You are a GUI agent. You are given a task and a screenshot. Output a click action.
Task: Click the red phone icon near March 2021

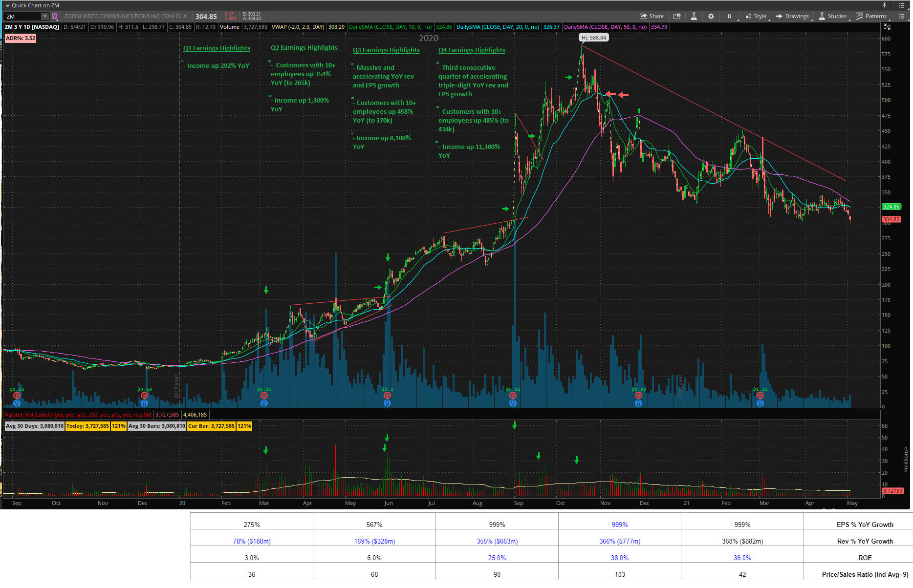pos(760,396)
